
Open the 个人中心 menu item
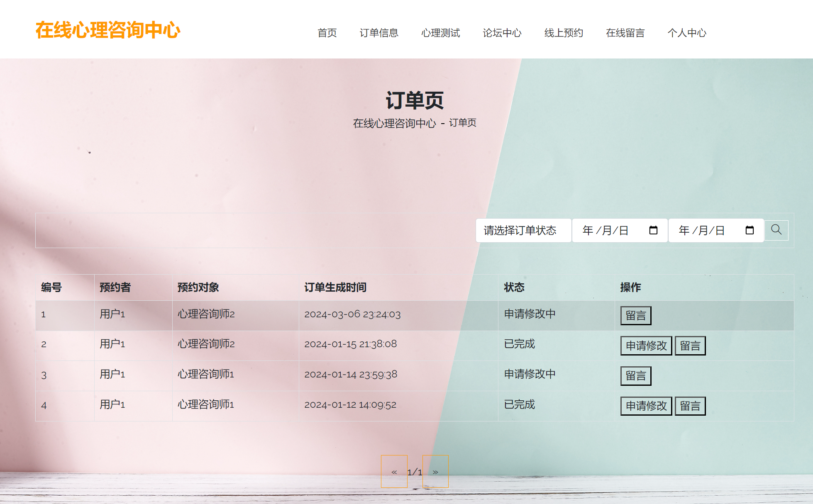click(x=687, y=33)
